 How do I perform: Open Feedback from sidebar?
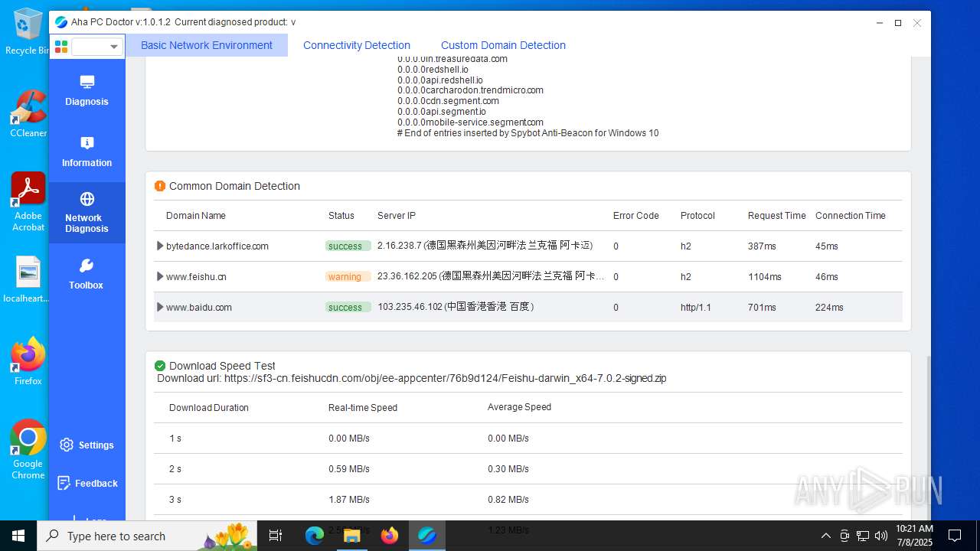[x=87, y=483]
